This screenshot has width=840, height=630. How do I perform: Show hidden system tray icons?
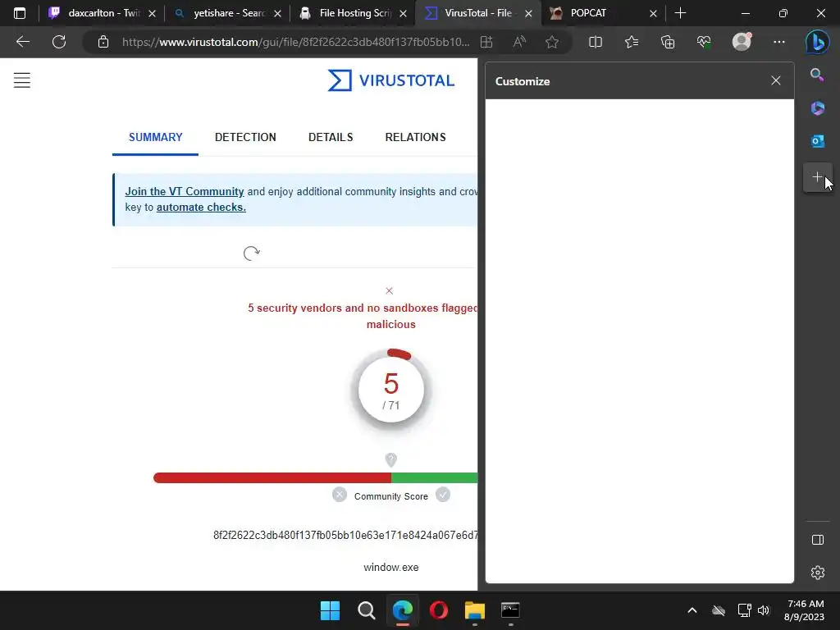[x=692, y=610]
